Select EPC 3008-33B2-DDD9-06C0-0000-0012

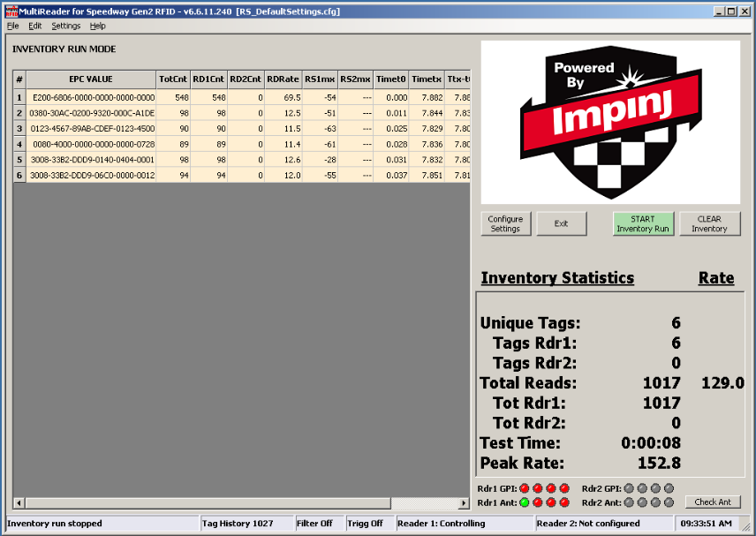pyautogui.click(x=93, y=176)
